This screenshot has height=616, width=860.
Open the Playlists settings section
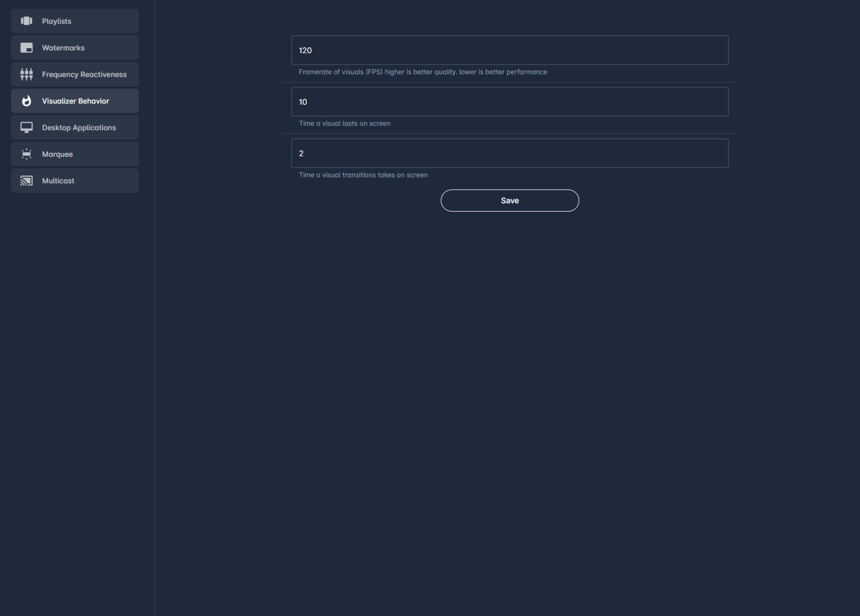pos(57,21)
